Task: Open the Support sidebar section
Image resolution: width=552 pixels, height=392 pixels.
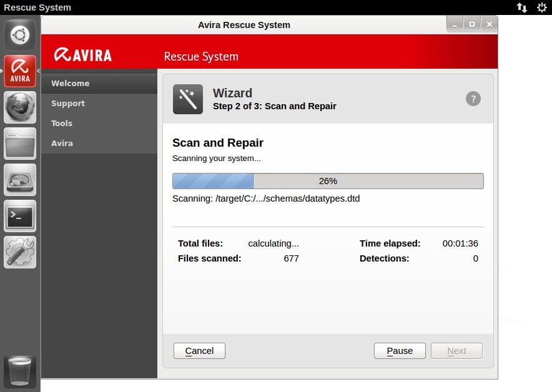Action: click(99, 104)
